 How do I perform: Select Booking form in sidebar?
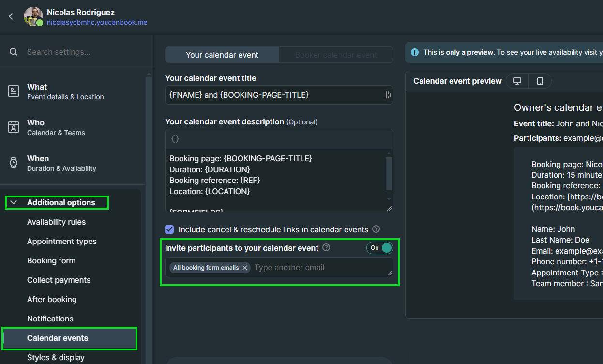pos(51,261)
